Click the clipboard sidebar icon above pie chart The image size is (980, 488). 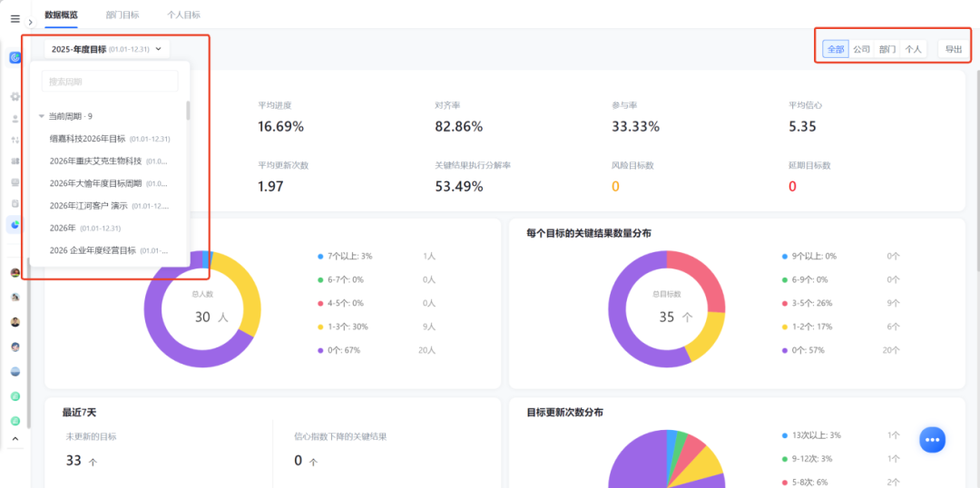[15, 204]
